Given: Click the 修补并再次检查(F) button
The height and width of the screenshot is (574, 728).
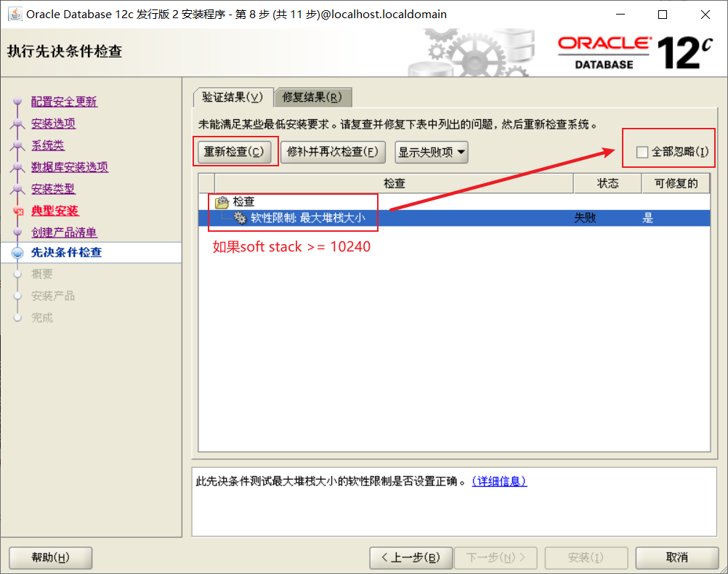Looking at the screenshot, I should click(x=333, y=152).
